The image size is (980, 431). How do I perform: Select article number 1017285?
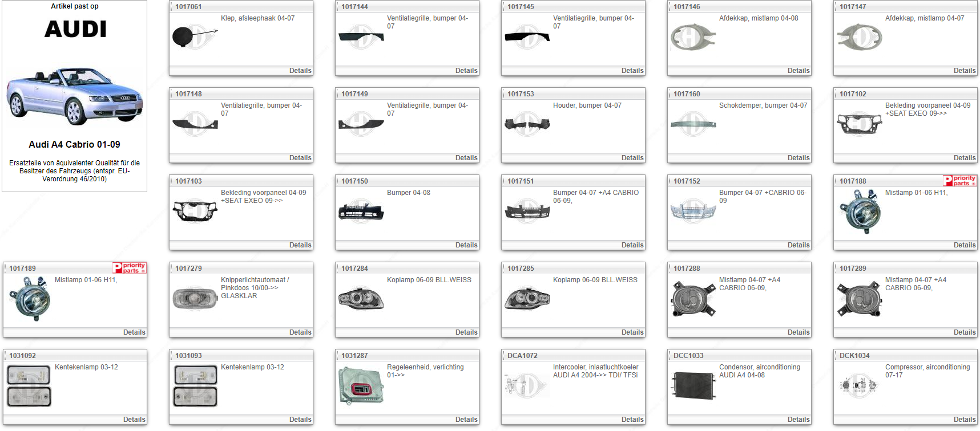[x=521, y=269]
